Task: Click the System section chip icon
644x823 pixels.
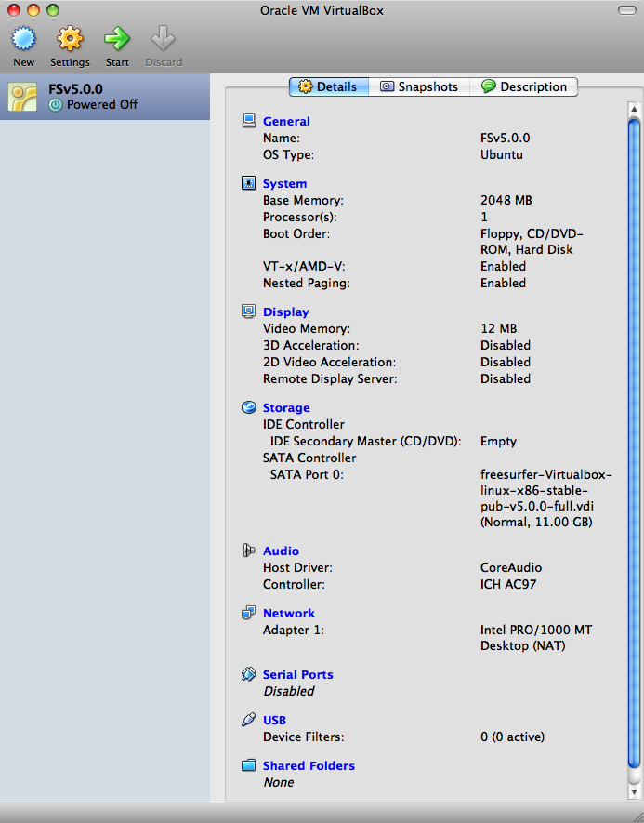Action: 249,183
